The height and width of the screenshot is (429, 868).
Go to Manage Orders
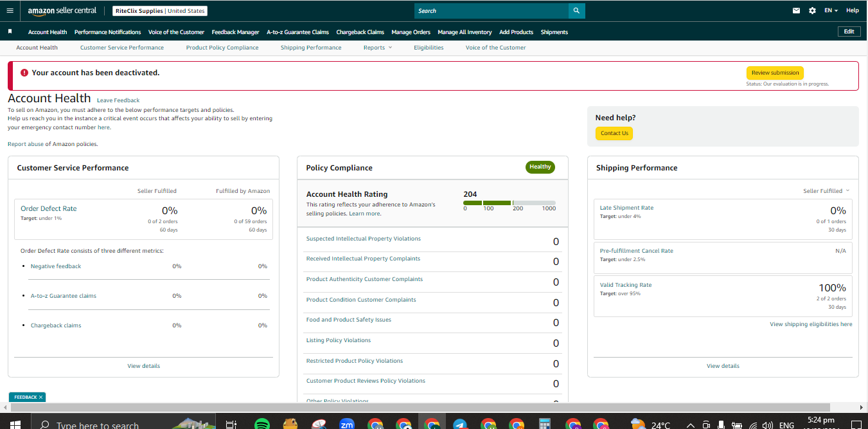tap(411, 32)
